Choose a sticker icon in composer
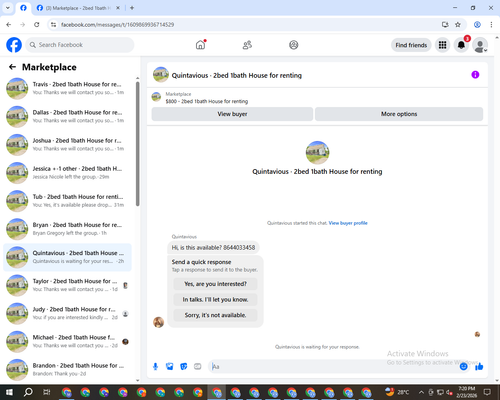This screenshot has width=500, height=400. 184,367
